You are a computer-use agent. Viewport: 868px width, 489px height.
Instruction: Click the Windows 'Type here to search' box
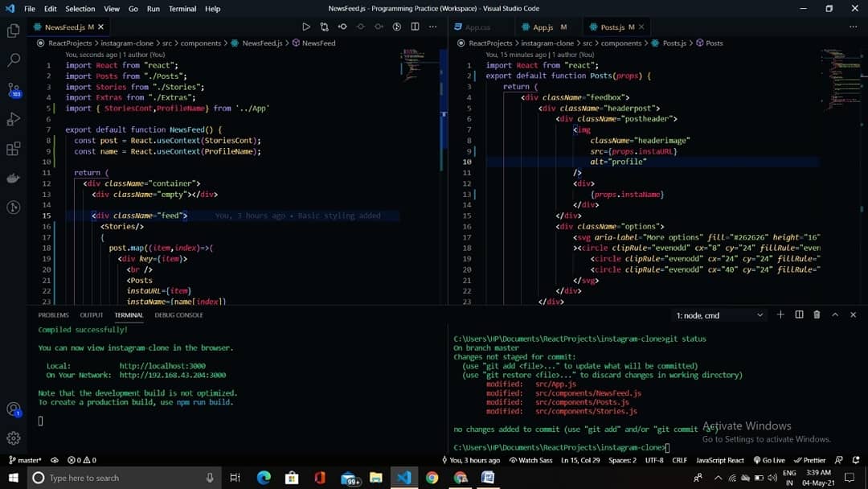point(125,478)
